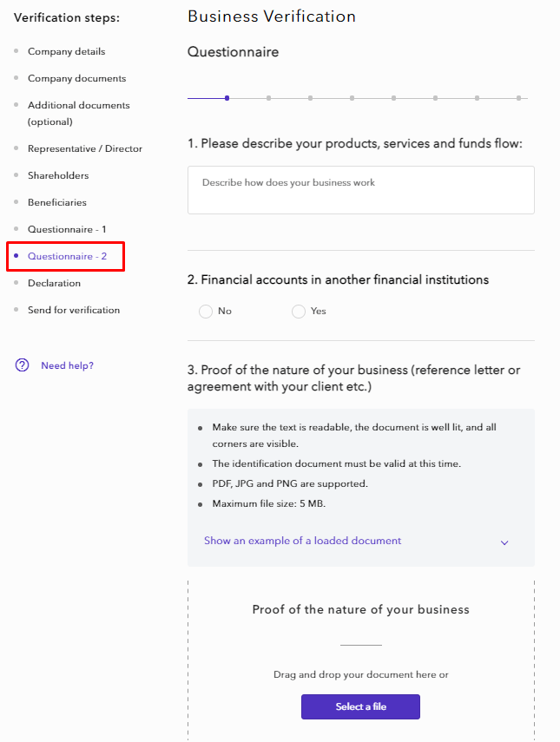Navigate to Representative / Director step
This screenshot has width=560, height=742.
84,148
